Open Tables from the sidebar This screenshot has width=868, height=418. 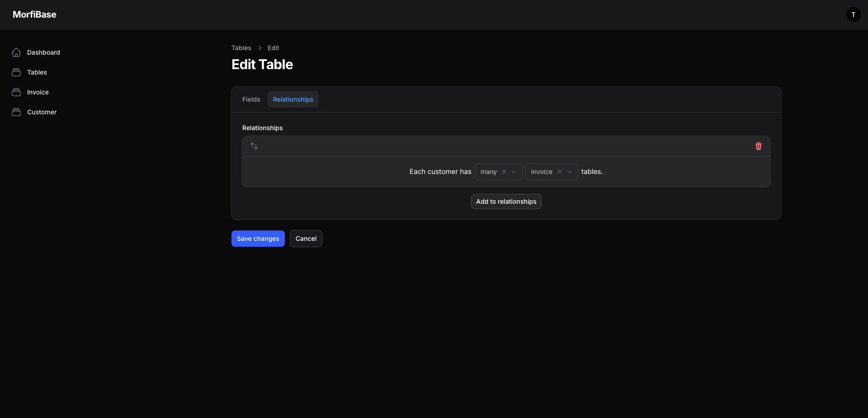tap(37, 72)
